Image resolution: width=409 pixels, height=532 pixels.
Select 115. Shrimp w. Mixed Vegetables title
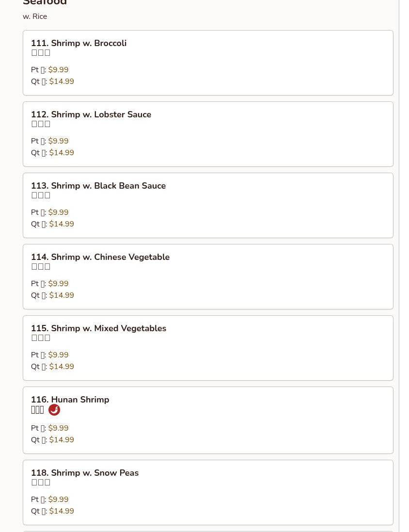point(99,328)
